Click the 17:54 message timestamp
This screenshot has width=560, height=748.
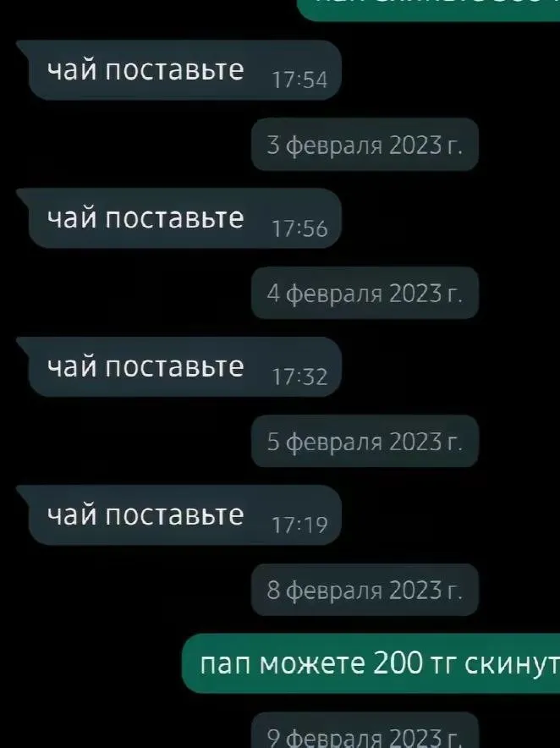pyautogui.click(x=299, y=80)
